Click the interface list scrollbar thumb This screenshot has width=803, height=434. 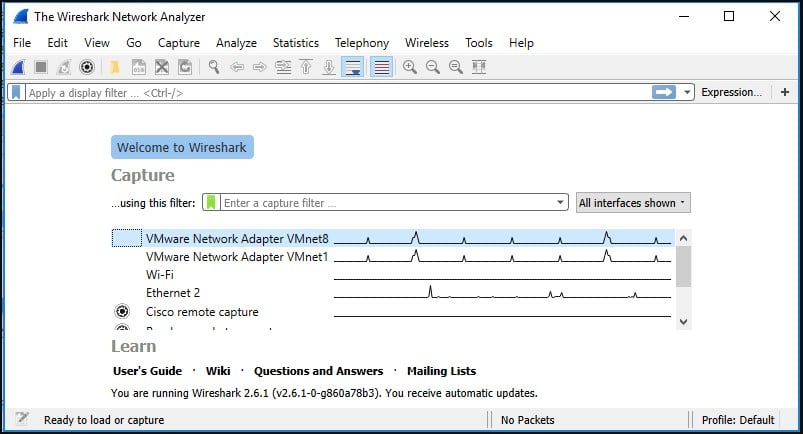click(x=683, y=266)
